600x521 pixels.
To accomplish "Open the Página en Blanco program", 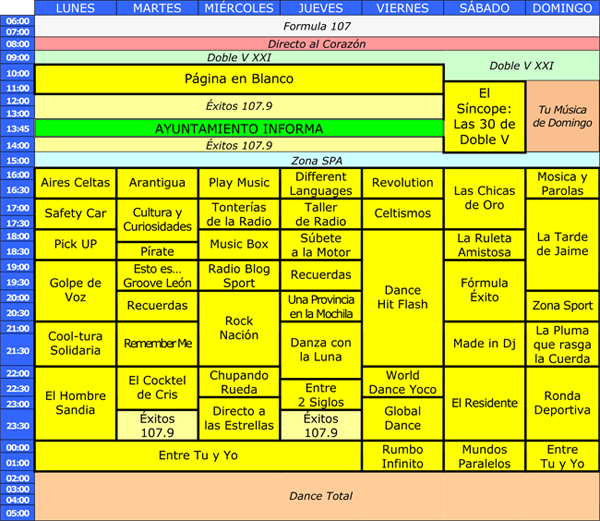I will pyautogui.click(x=239, y=79).
